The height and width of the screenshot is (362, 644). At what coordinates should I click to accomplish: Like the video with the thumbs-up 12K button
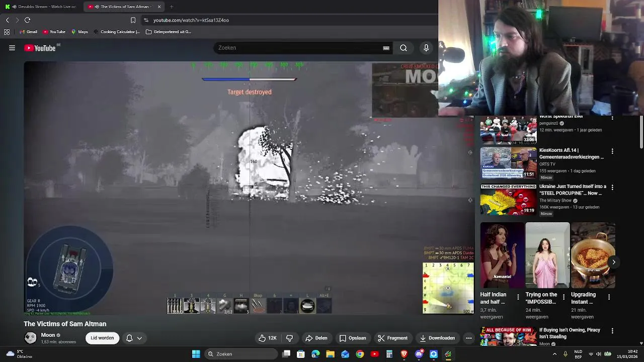(268, 338)
